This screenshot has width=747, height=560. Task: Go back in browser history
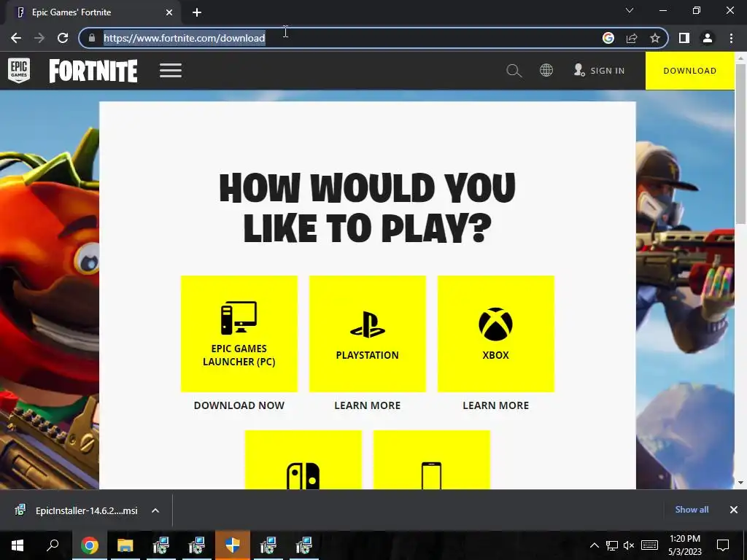click(16, 38)
